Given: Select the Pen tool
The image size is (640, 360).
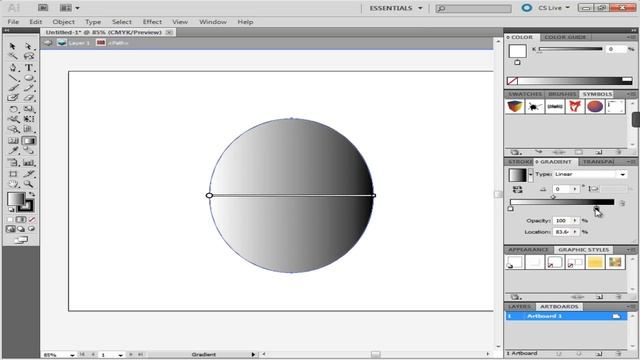Looking at the screenshot, I should pyautogui.click(x=13, y=67).
